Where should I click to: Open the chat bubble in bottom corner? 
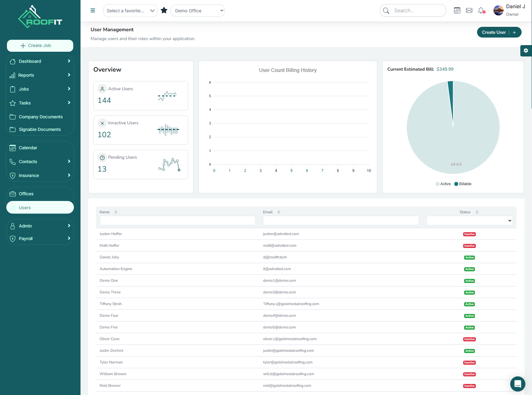pyautogui.click(x=517, y=384)
